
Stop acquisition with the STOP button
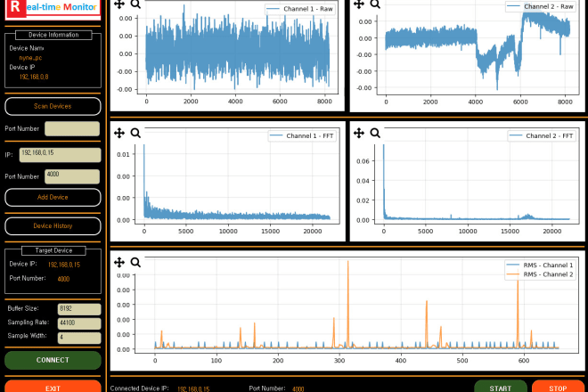click(x=558, y=388)
